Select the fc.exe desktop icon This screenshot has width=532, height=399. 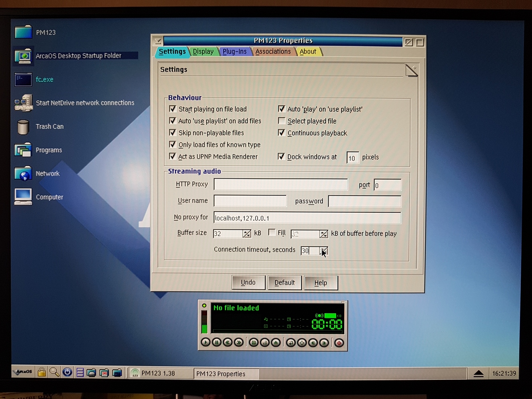(23, 79)
